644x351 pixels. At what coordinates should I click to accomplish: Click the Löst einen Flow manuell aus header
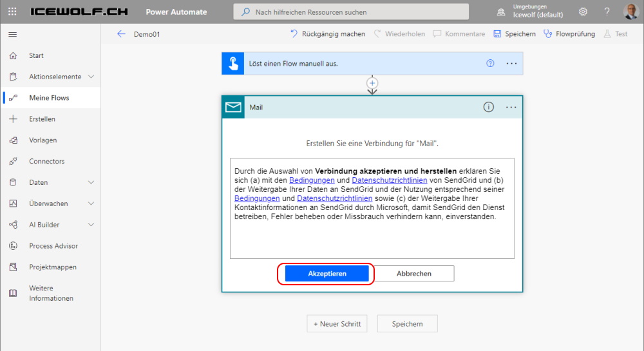pos(372,64)
